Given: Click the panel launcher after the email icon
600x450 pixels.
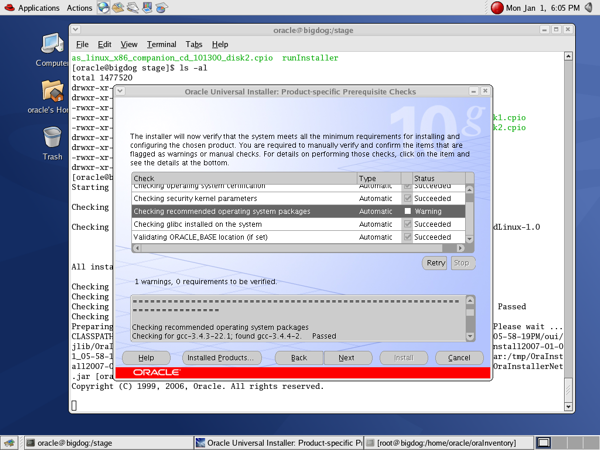Looking at the screenshot, I should tap(133, 7).
